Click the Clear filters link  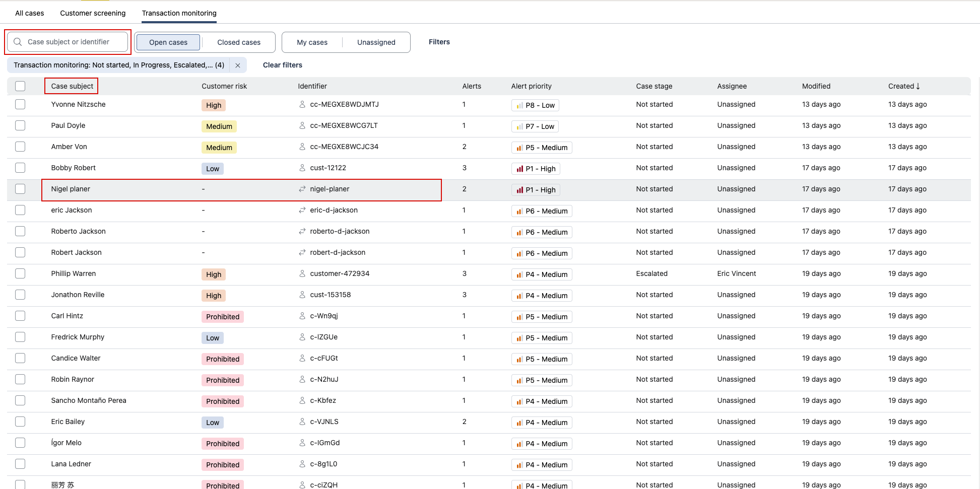pyautogui.click(x=282, y=65)
